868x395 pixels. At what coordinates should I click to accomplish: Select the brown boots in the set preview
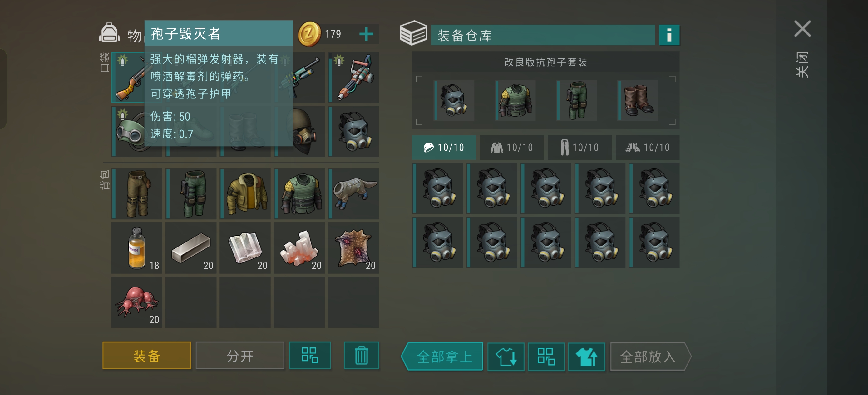[638, 101]
